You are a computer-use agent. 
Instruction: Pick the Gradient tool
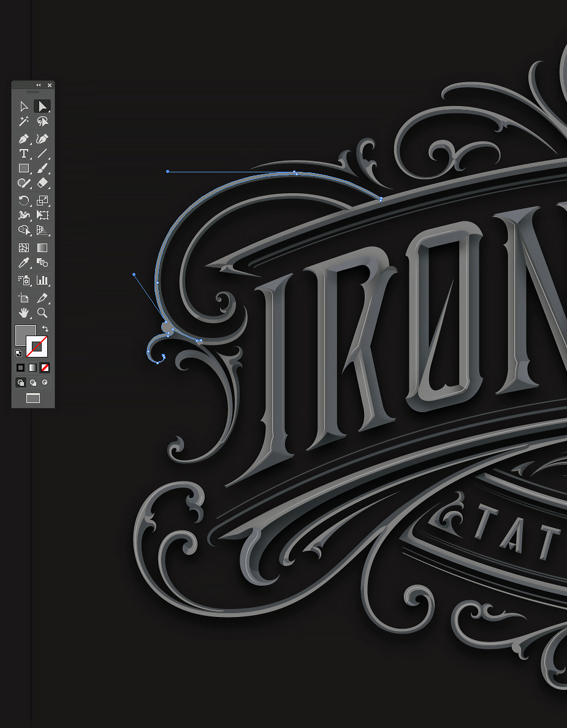click(x=42, y=248)
